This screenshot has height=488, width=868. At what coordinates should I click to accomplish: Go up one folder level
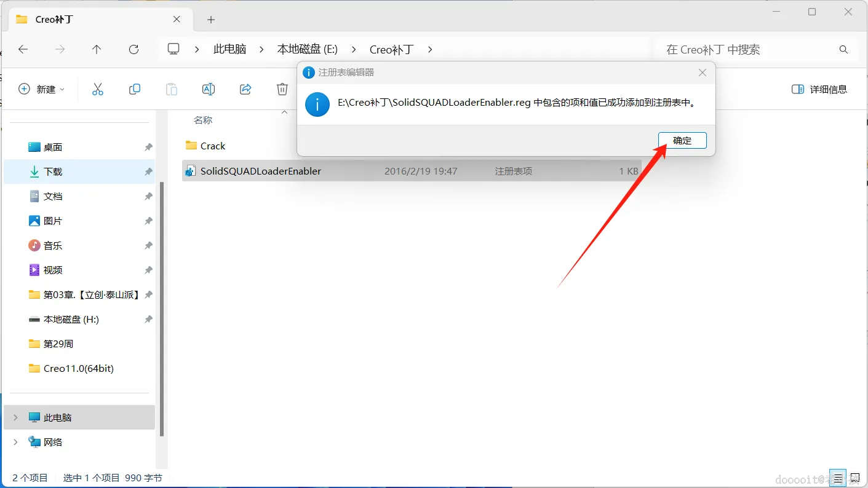[97, 50]
